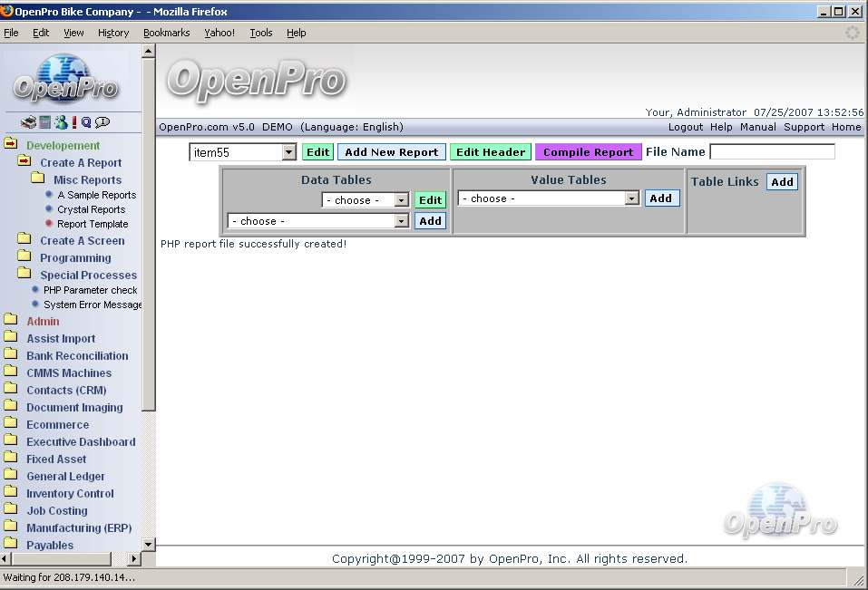The image size is (868, 590).
Task: Open the History menu
Action: pyautogui.click(x=113, y=33)
